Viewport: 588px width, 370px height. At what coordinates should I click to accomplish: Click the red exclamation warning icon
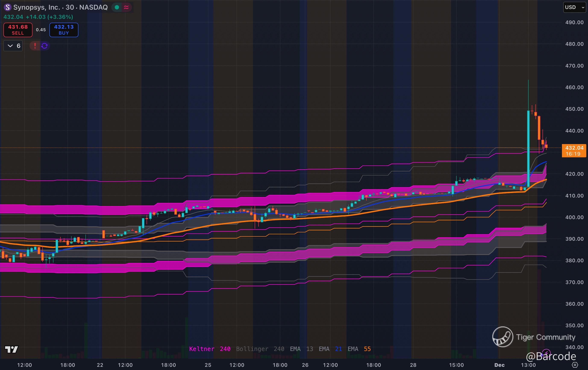click(x=35, y=46)
